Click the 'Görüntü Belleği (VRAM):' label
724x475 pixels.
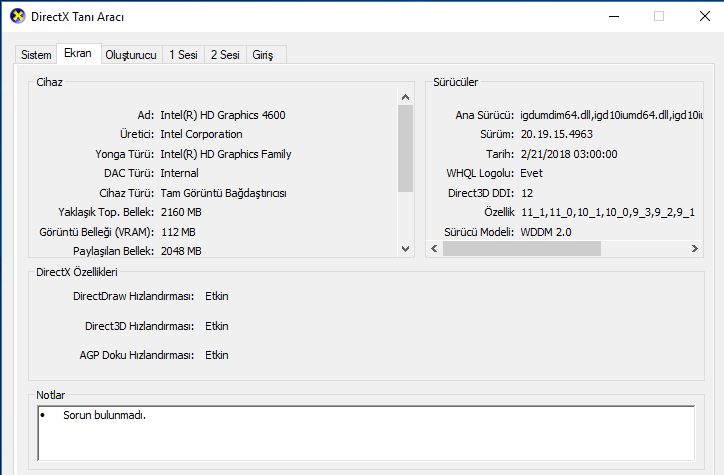(97, 232)
